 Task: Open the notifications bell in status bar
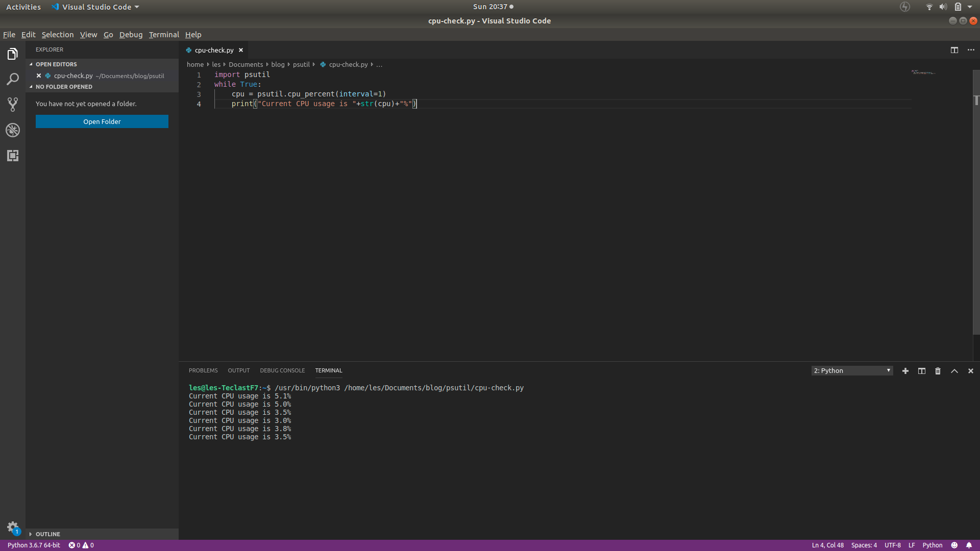coord(969,545)
